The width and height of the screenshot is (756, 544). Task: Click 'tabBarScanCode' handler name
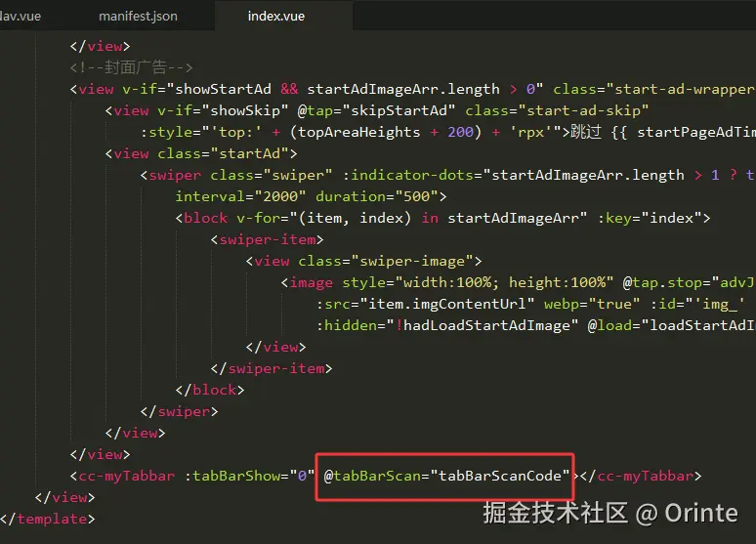point(500,476)
